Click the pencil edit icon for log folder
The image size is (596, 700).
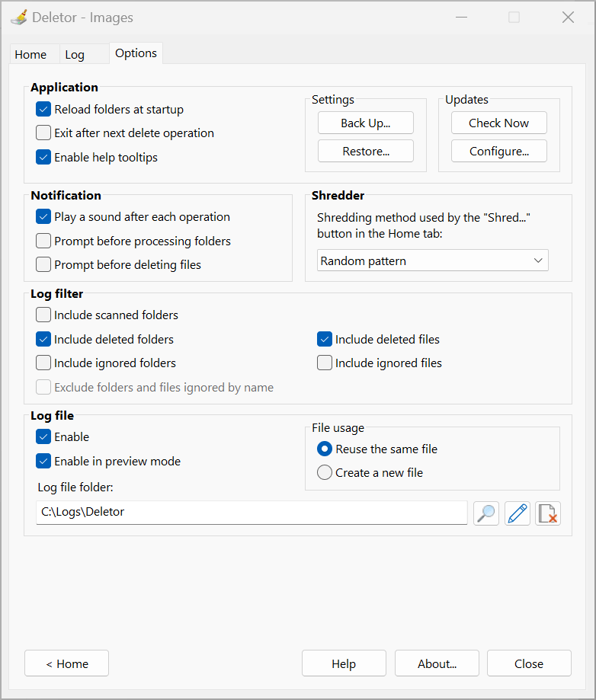(517, 513)
